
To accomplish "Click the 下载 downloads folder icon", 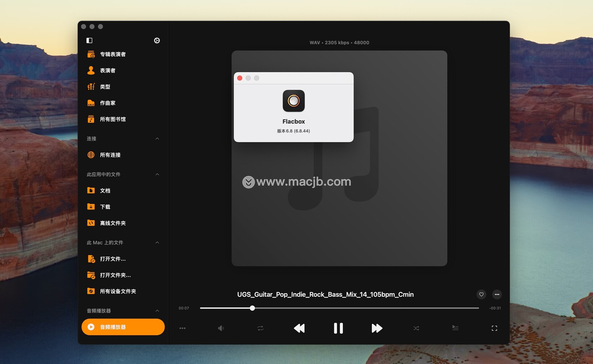I will coord(91,207).
